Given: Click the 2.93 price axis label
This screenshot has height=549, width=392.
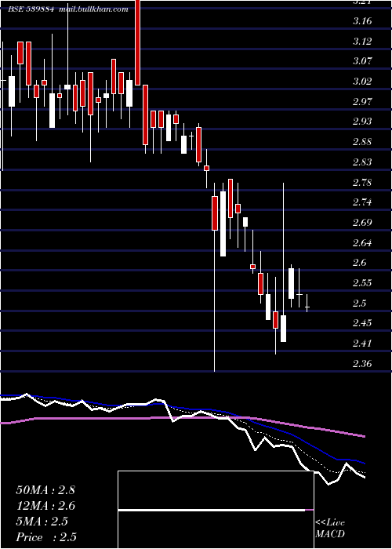Looking at the screenshot, I should (362, 122).
